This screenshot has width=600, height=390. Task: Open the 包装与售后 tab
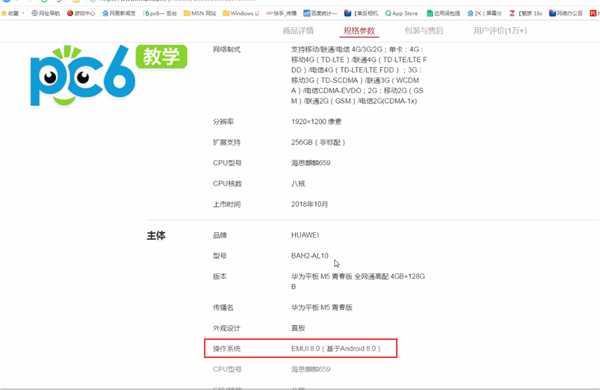[x=424, y=31]
